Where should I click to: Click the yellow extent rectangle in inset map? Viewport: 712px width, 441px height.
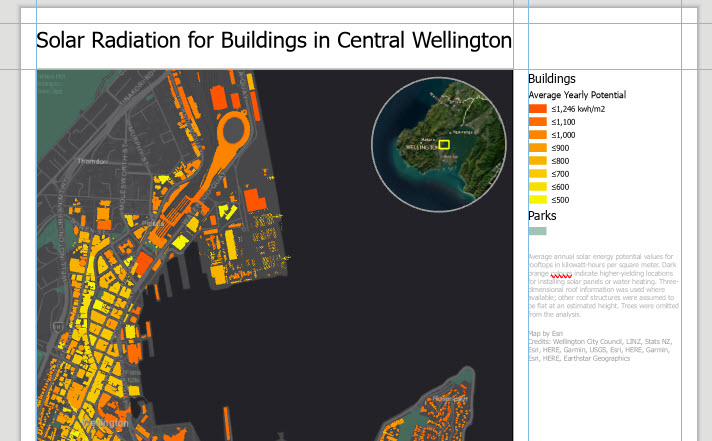click(x=444, y=144)
